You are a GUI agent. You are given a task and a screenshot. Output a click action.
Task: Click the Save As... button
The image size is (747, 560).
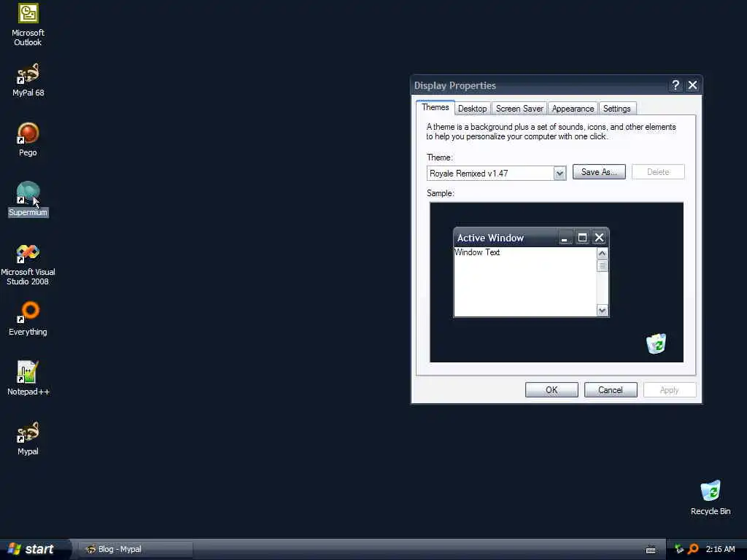pyautogui.click(x=599, y=172)
